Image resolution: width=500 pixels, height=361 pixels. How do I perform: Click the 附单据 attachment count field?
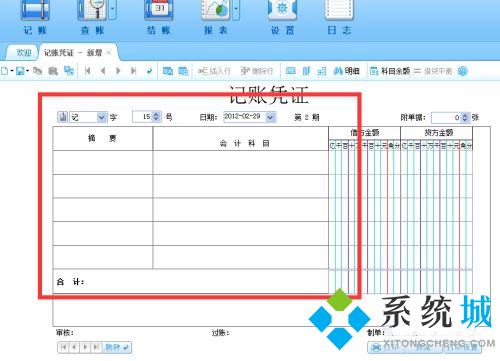(x=447, y=117)
